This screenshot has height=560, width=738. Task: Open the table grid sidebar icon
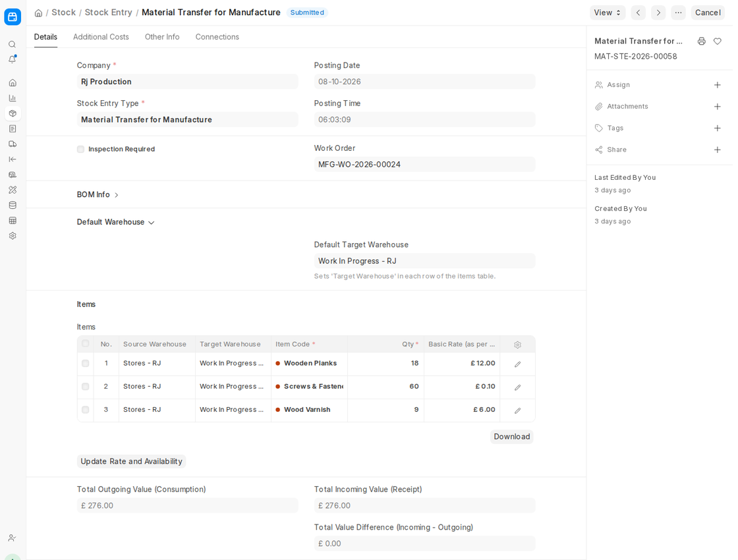coord(13,220)
